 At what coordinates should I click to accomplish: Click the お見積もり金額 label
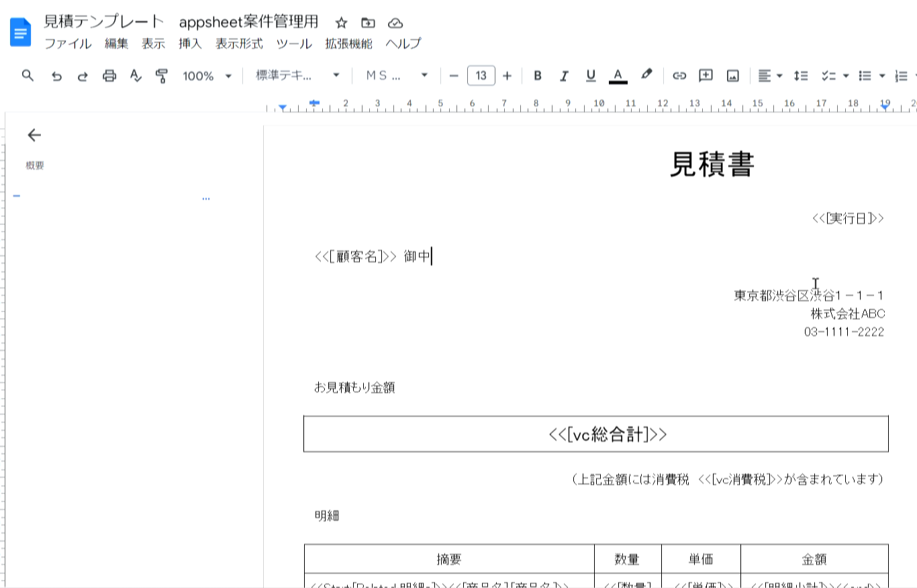pos(354,387)
